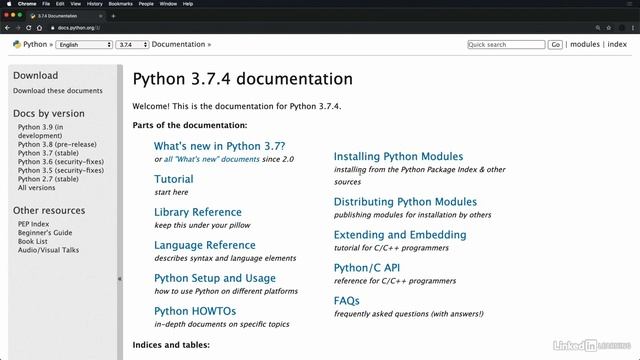
Task: Open the Language Reference link
Action: 205,245
